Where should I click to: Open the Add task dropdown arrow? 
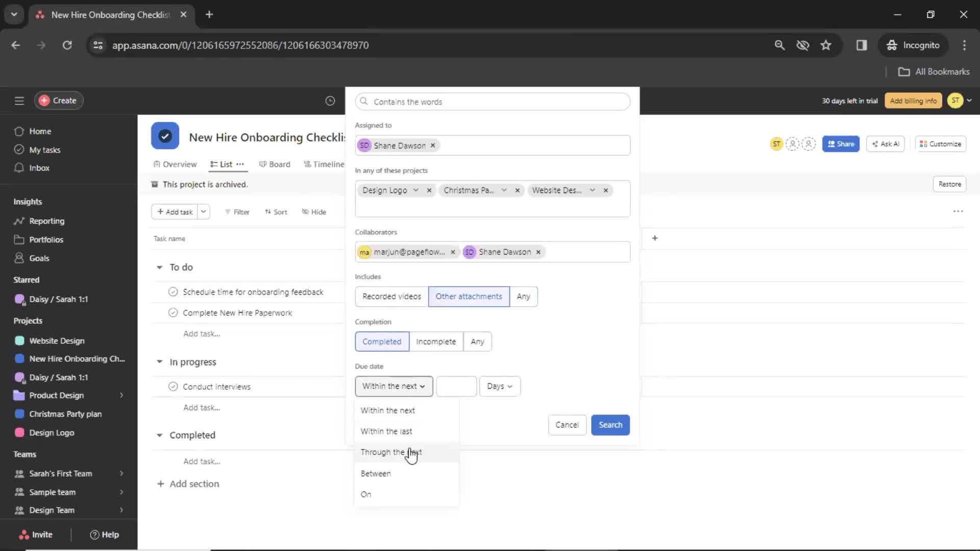203,212
